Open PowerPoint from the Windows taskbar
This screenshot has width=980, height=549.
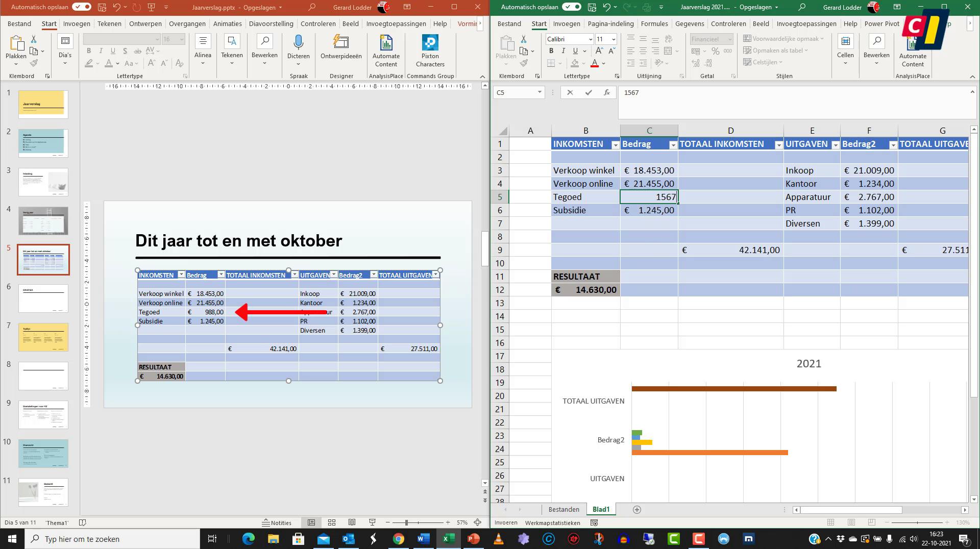(x=473, y=539)
